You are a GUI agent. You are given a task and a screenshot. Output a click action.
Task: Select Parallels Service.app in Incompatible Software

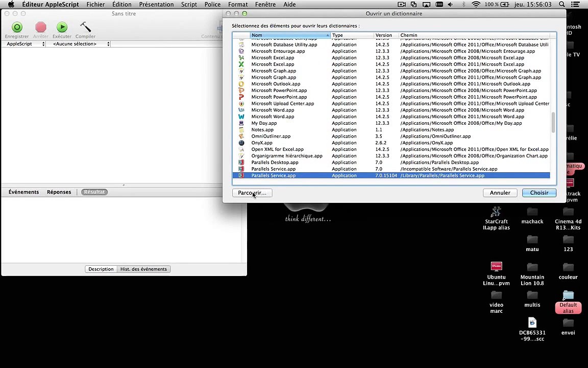click(391, 169)
